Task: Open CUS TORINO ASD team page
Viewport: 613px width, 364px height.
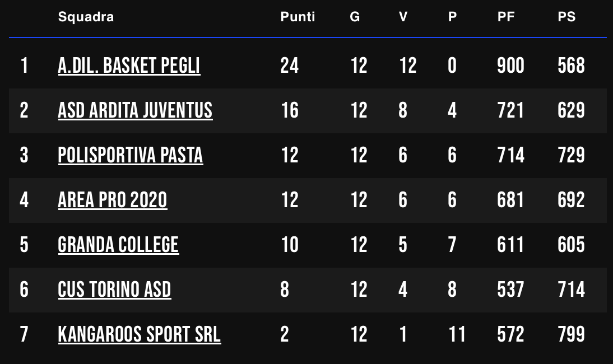Action: (114, 290)
